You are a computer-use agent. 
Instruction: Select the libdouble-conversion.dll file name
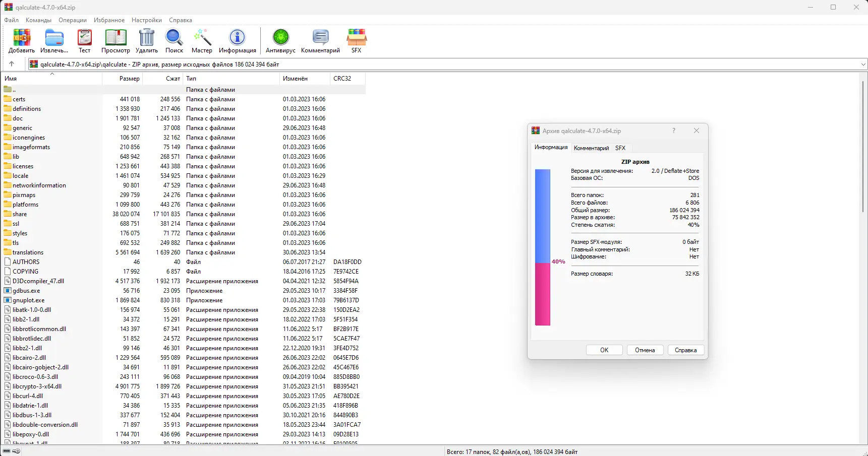click(x=45, y=425)
